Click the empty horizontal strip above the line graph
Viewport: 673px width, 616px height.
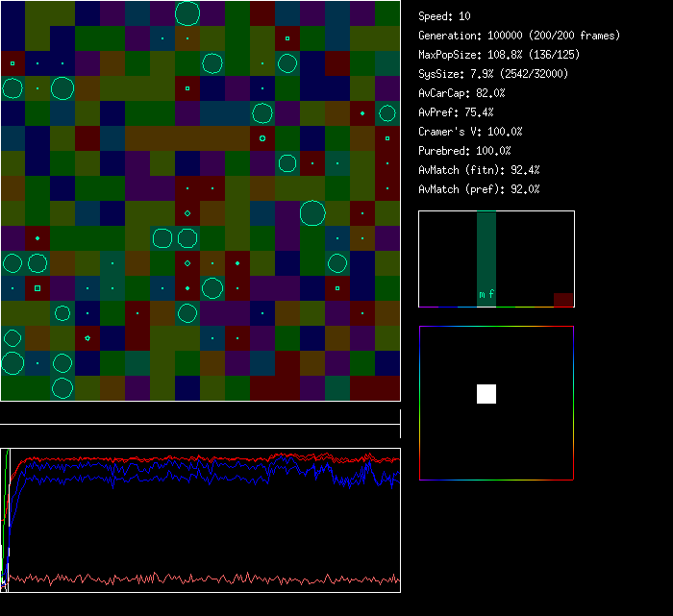point(200,414)
